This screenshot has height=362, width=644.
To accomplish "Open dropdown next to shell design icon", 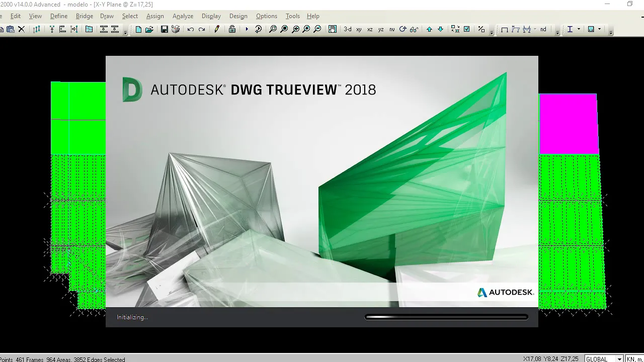I will click(599, 29).
